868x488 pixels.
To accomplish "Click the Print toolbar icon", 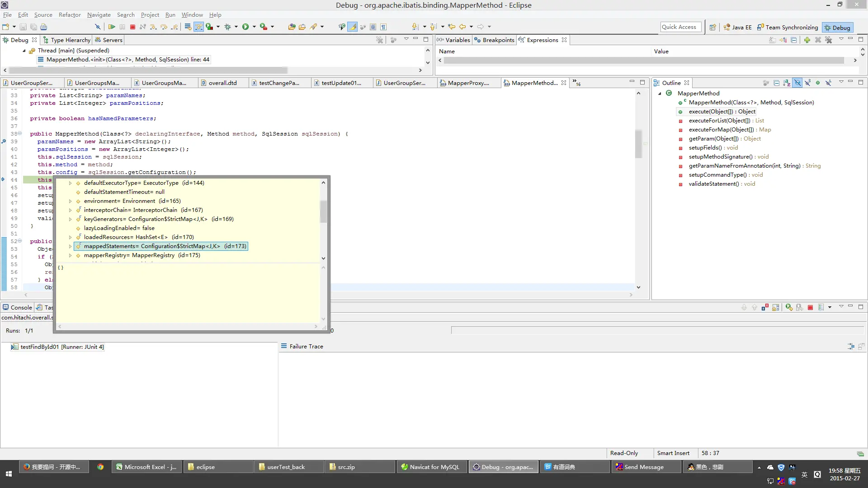I will click(43, 27).
